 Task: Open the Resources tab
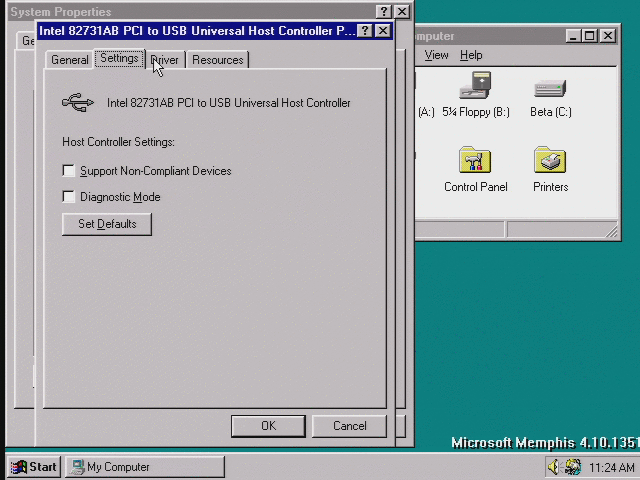pyautogui.click(x=218, y=60)
